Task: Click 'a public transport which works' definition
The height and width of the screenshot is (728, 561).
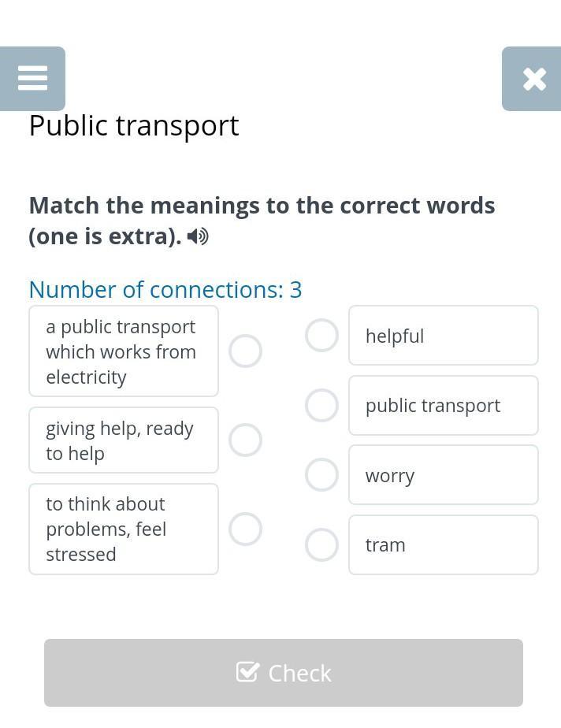Action: [124, 351]
